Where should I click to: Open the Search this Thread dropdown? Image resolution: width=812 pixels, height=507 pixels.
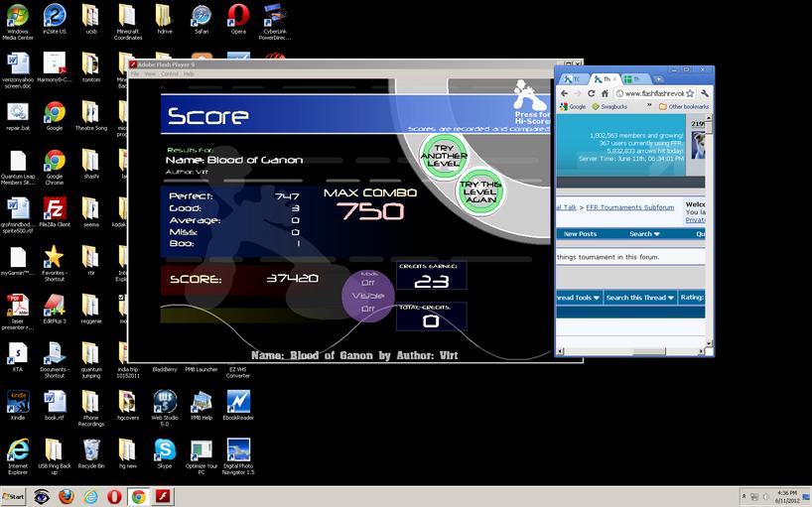pos(640,298)
